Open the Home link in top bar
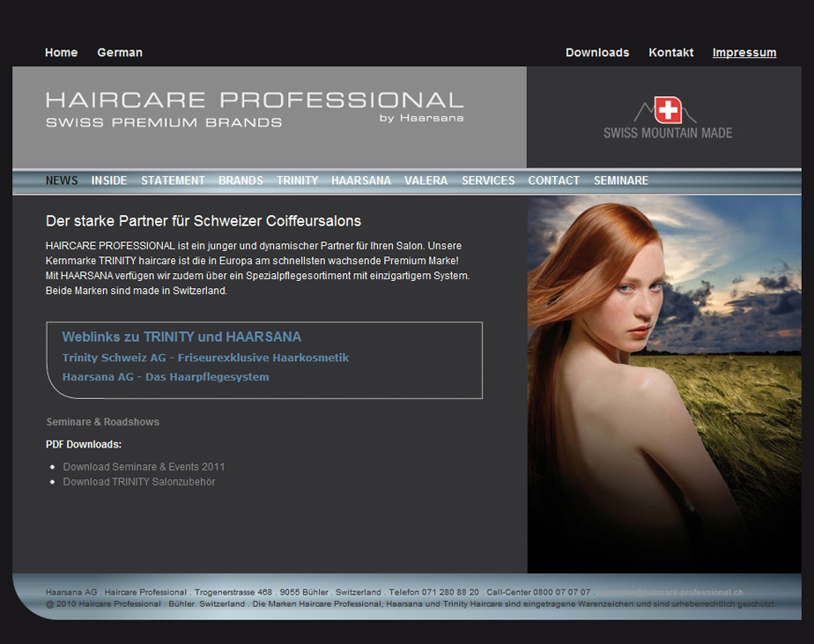 (62, 53)
